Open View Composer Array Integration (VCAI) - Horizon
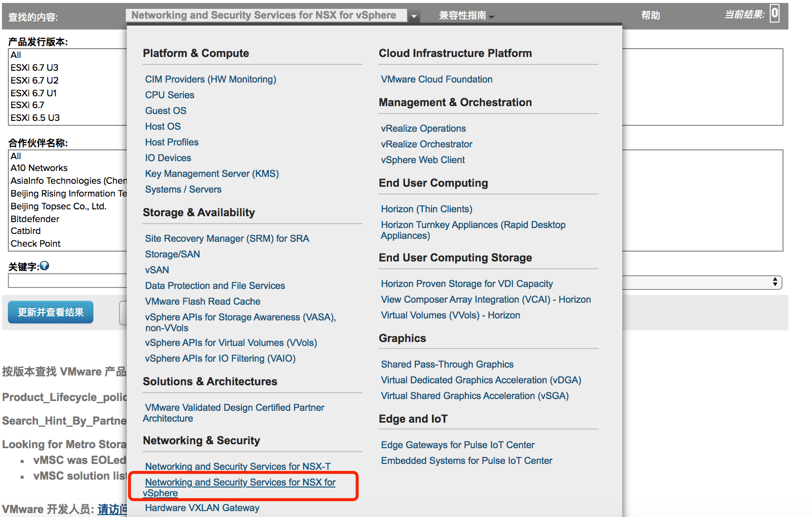 pos(486,299)
